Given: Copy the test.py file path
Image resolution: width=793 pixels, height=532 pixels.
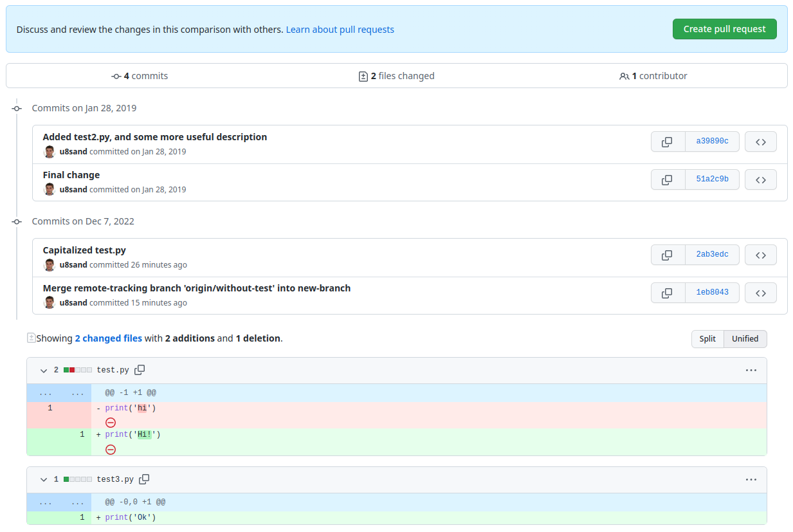Looking at the screenshot, I should [x=140, y=370].
